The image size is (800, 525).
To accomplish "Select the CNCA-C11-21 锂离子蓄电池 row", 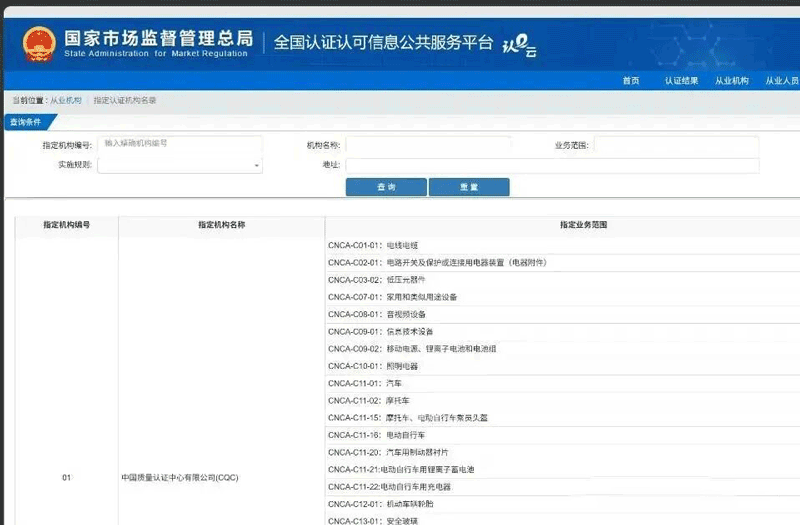I will click(x=563, y=469).
